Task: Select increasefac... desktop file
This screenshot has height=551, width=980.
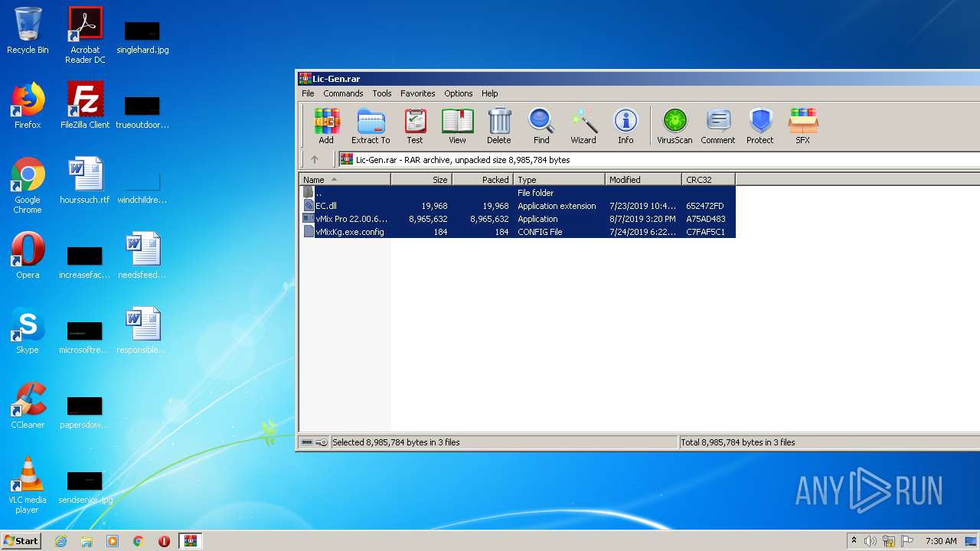Action: pyautogui.click(x=85, y=262)
